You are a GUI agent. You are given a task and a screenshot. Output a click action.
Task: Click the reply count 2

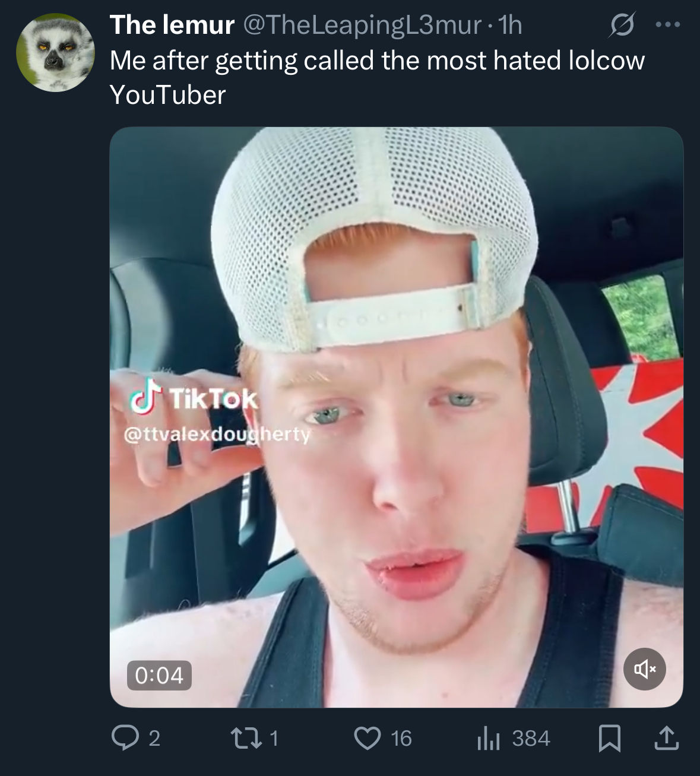point(154,739)
